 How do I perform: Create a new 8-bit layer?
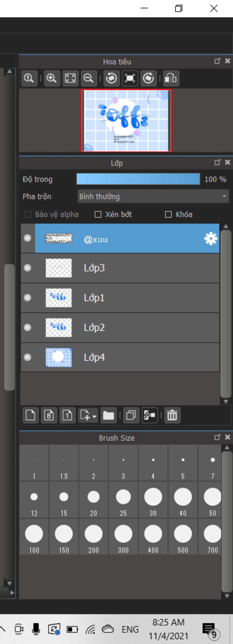click(x=49, y=415)
